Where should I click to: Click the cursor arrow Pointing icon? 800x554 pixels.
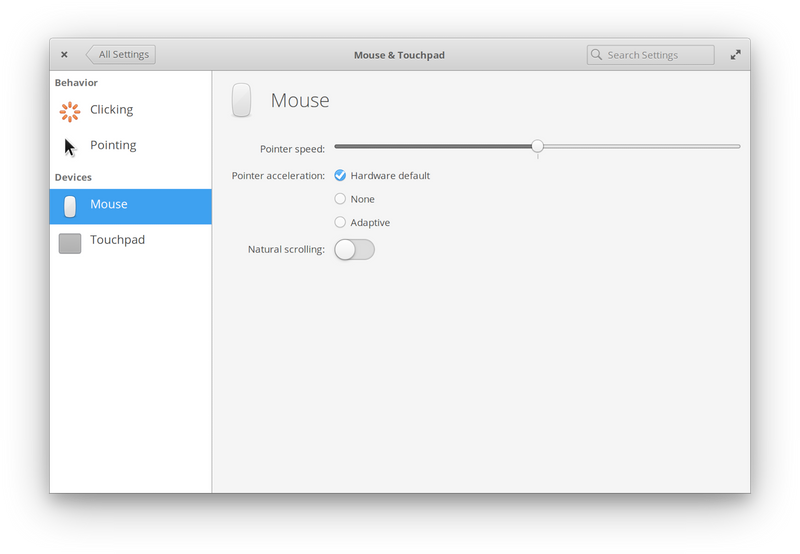[70, 147]
